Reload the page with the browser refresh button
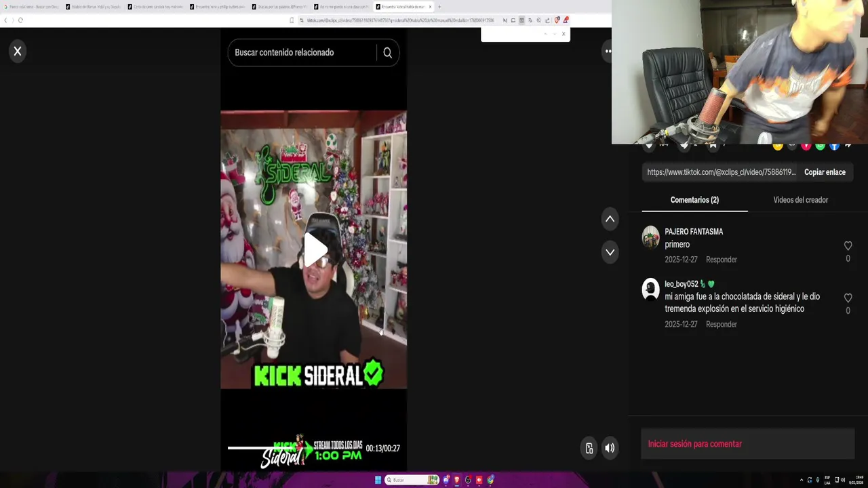The height and width of the screenshot is (488, 868). click(20, 20)
